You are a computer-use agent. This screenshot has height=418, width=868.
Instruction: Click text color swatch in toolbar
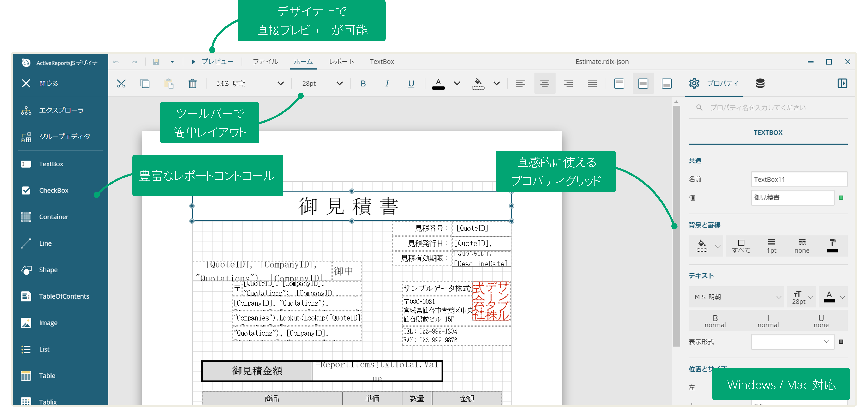(438, 83)
